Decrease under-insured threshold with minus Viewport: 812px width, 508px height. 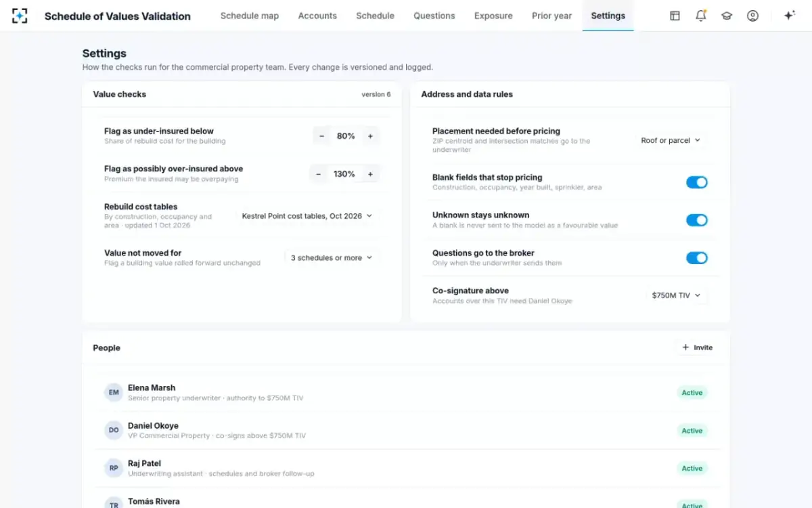[x=321, y=136]
